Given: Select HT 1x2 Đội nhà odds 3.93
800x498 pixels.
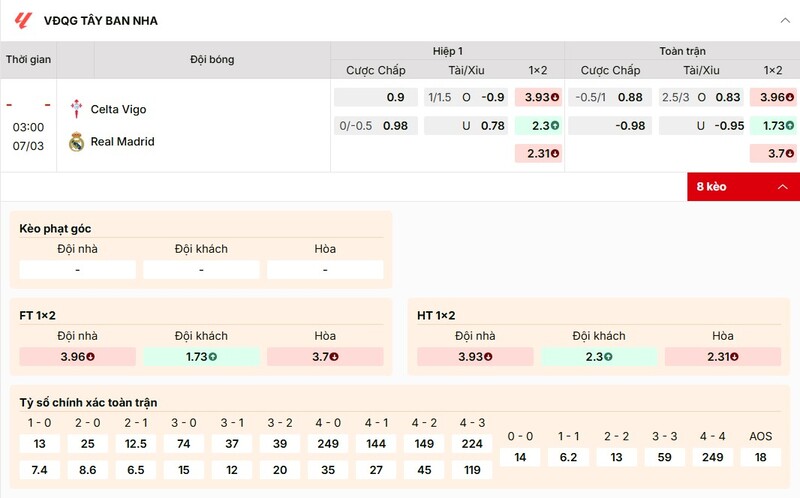Looking at the screenshot, I should point(475,356).
